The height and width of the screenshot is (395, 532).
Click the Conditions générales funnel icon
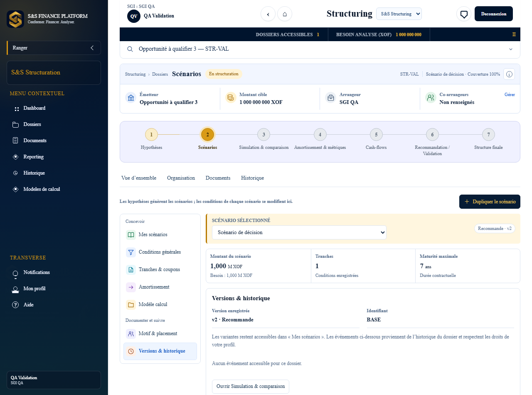point(131,252)
